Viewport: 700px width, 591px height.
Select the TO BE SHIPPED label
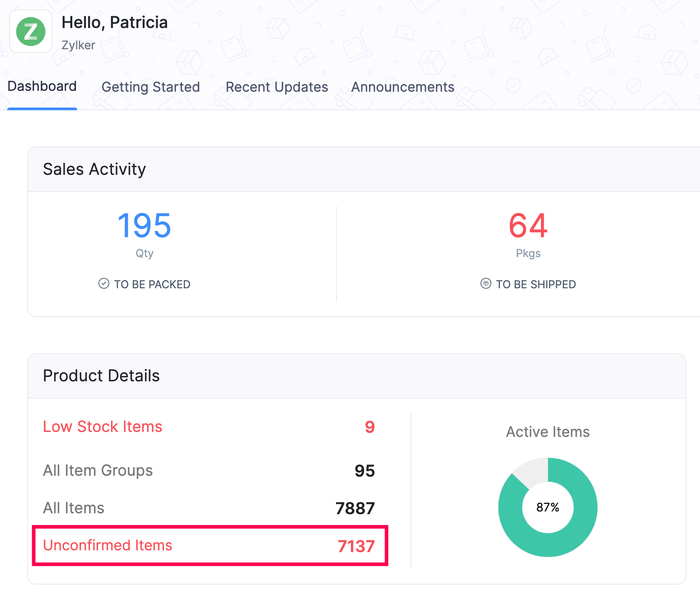536,285
